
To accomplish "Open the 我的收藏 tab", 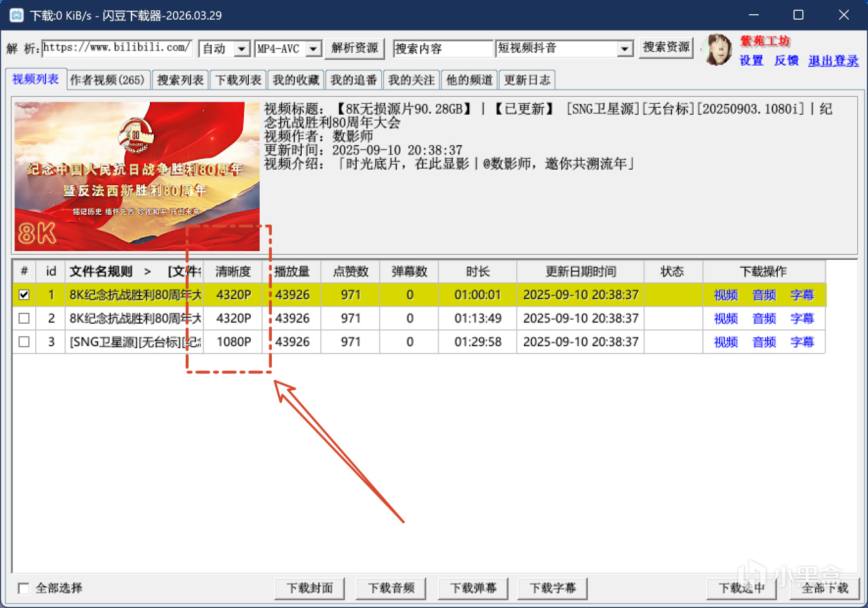I will (x=296, y=80).
